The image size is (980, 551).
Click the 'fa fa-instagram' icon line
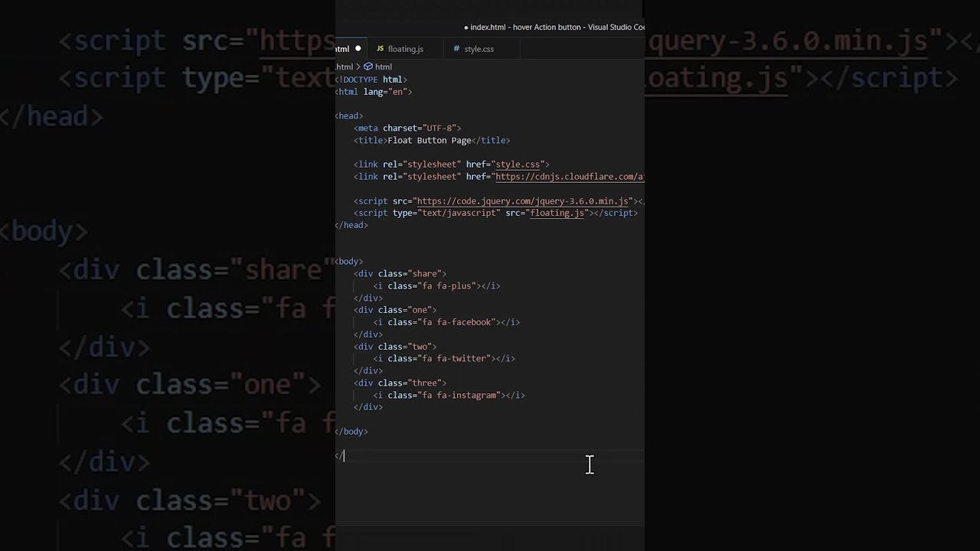(x=449, y=396)
